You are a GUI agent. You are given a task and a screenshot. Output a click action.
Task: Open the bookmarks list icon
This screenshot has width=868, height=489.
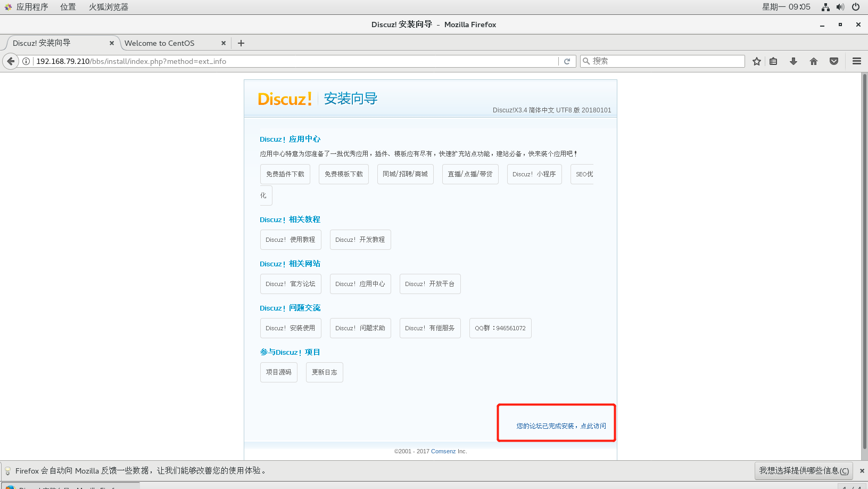click(x=773, y=61)
